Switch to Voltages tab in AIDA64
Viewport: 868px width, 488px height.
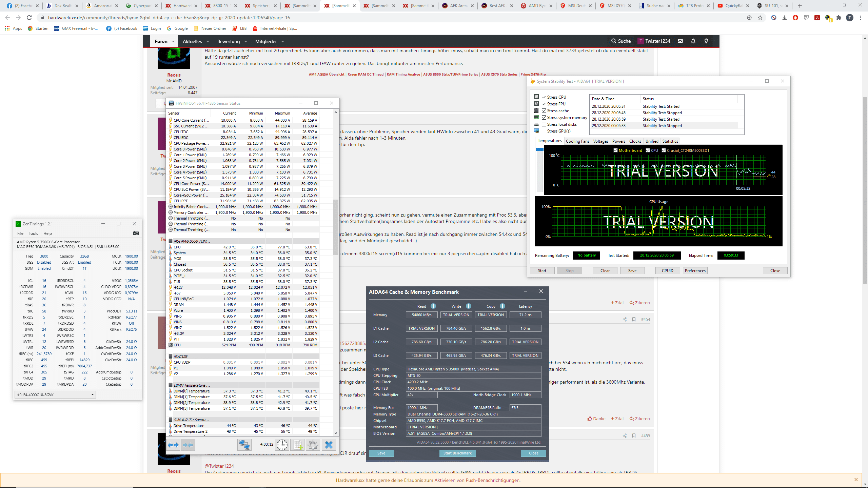[x=600, y=141]
